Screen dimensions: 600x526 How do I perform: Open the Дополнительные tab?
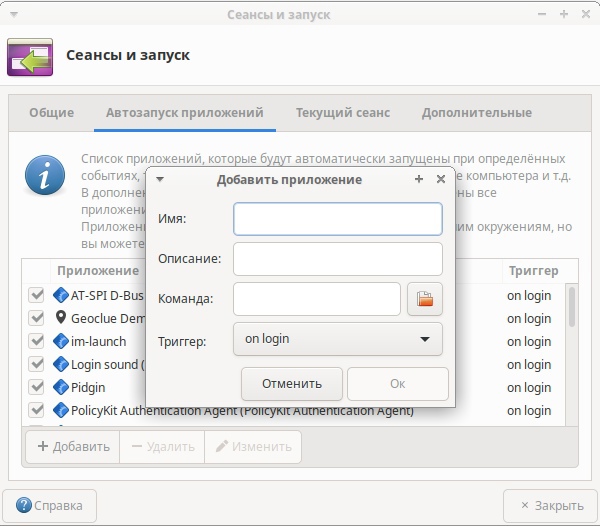476,113
